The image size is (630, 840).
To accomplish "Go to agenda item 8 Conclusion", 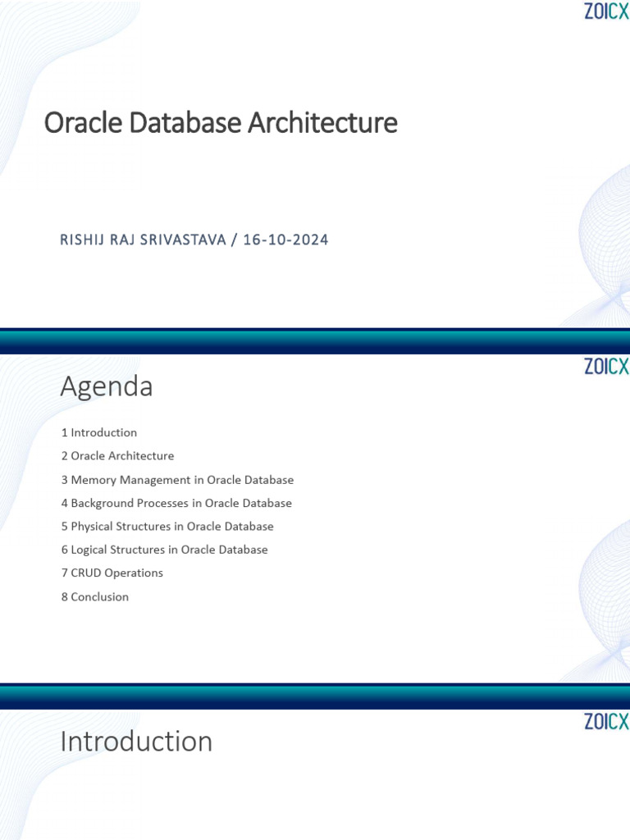I will pyautogui.click(x=95, y=597).
